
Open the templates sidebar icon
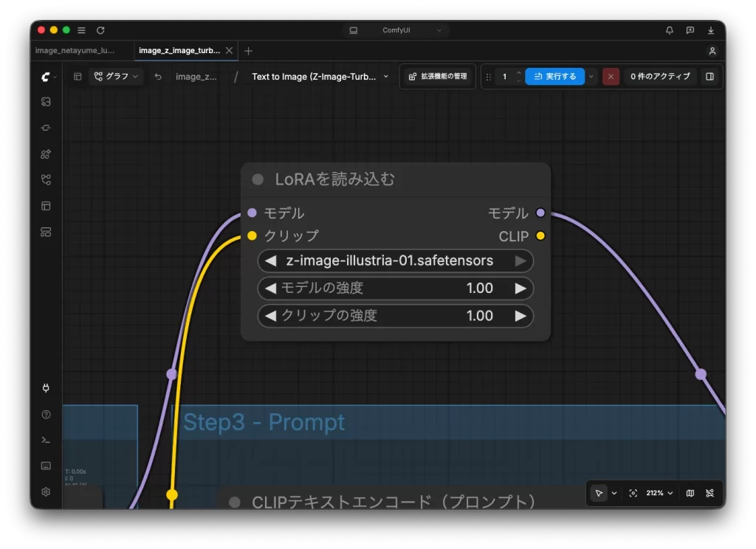pyautogui.click(x=46, y=206)
